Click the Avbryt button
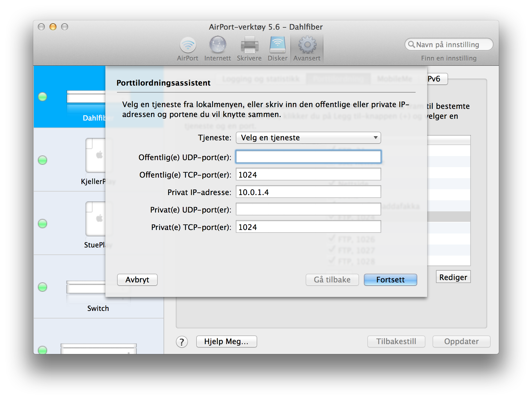The width and height of the screenshot is (532, 400). [137, 280]
